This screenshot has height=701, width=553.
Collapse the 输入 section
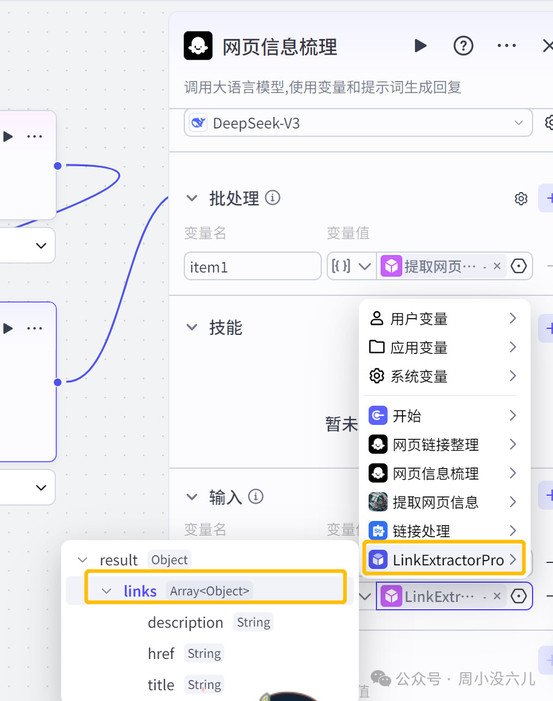point(192,497)
